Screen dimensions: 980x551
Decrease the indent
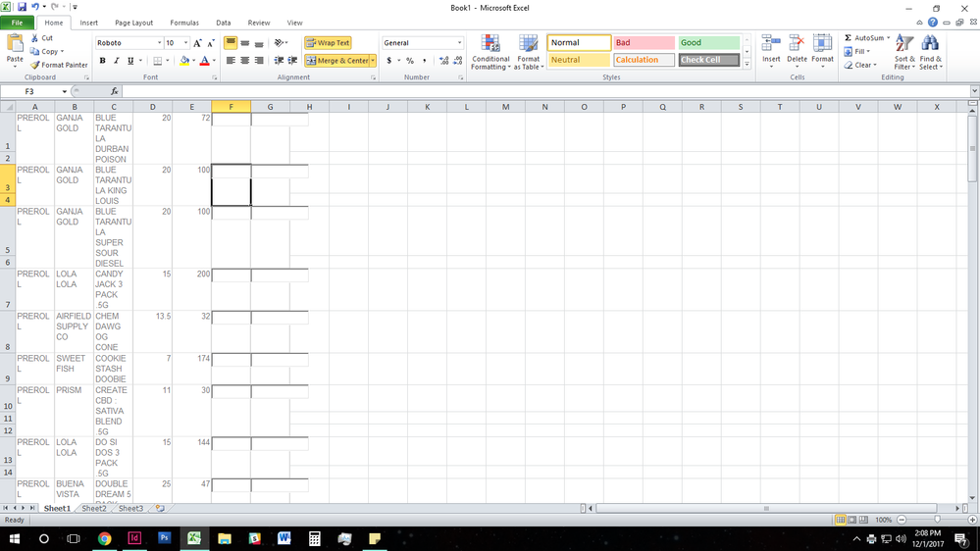click(279, 61)
